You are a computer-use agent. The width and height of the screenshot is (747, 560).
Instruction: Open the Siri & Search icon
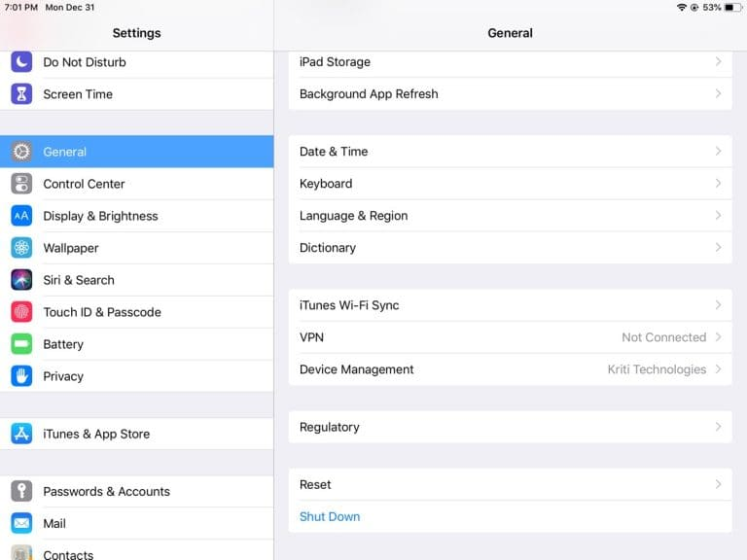[x=21, y=280]
